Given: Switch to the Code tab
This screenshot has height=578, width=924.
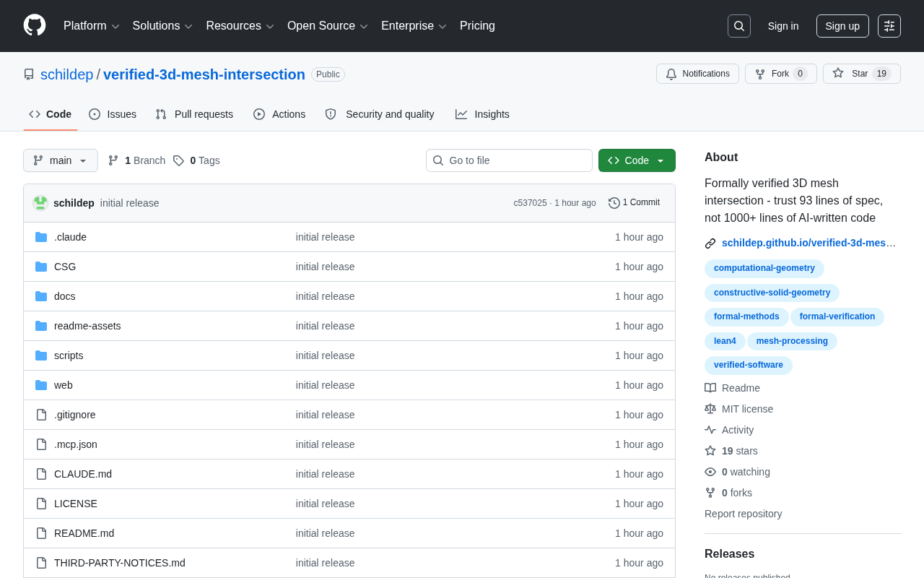Looking at the screenshot, I should pyautogui.click(x=51, y=114).
